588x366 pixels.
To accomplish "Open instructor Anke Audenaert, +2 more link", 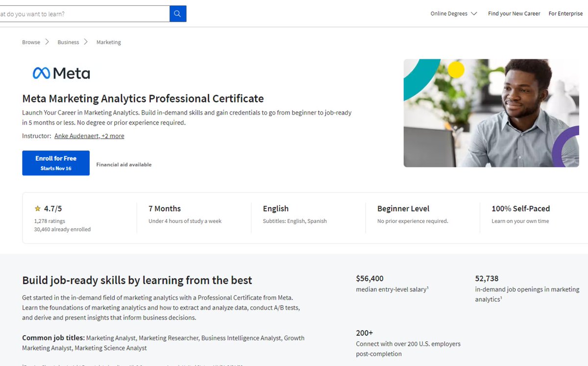I will [x=89, y=136].
